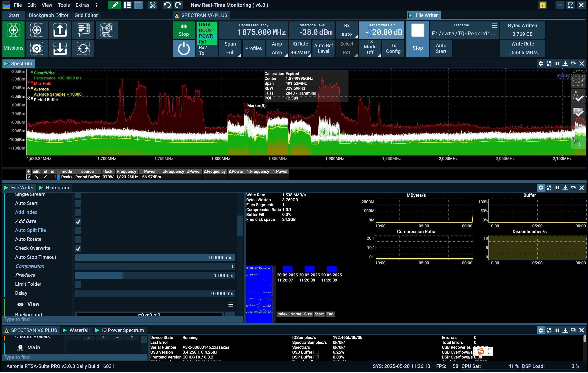Open the Tools menu
Viewport: 588px width, 373px height.
64,5
